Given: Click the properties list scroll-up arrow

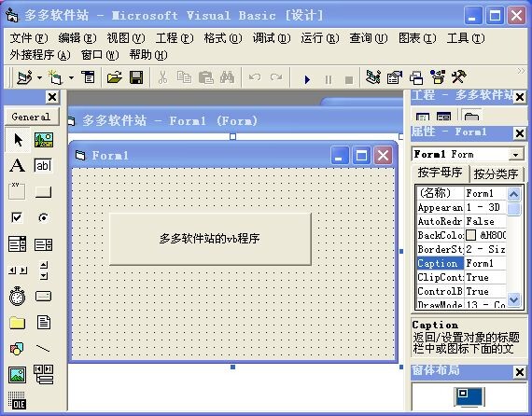Looking at the screenshot, I should tap(513, 195).
